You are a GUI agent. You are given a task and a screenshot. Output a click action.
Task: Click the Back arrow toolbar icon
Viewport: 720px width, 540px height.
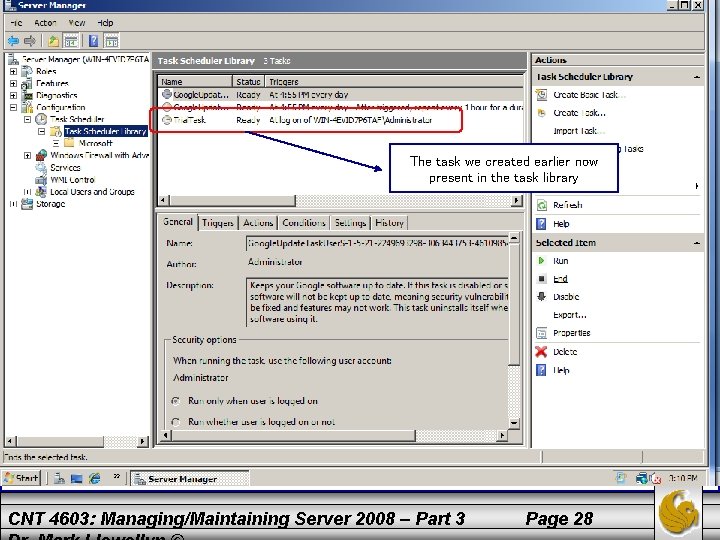[x=13, y=41]
